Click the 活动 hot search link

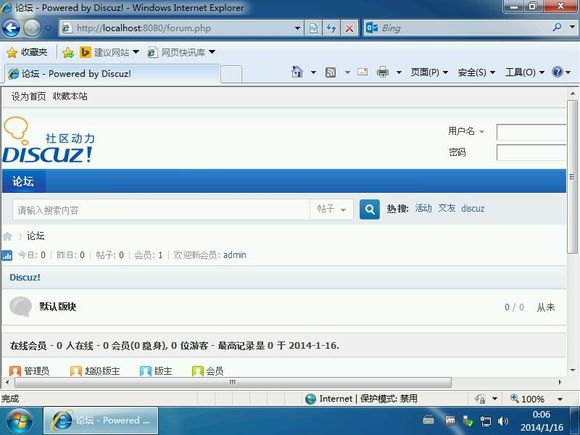click(423, 208)
